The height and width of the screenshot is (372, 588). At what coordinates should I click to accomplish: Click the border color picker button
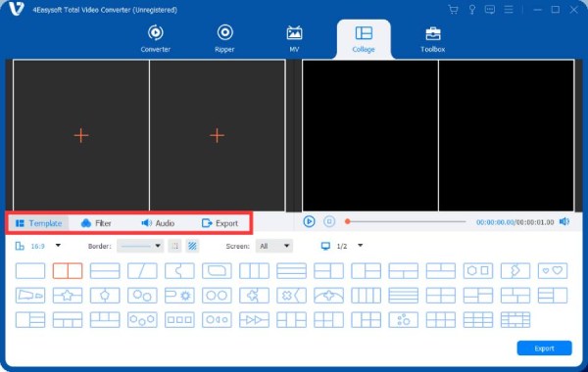click(174, 246)
